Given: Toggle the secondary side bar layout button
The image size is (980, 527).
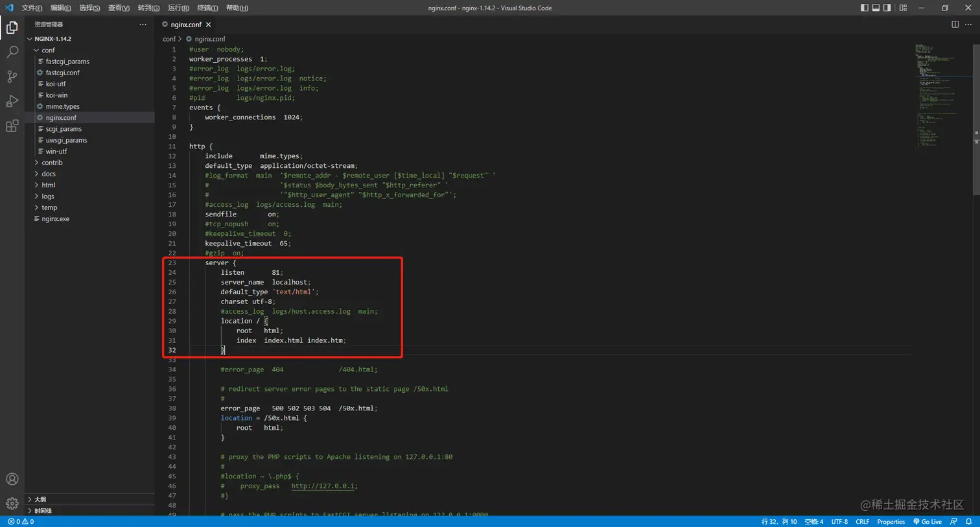Looking at the screenshot, I should pyautogui.click(x=887, y=8).
